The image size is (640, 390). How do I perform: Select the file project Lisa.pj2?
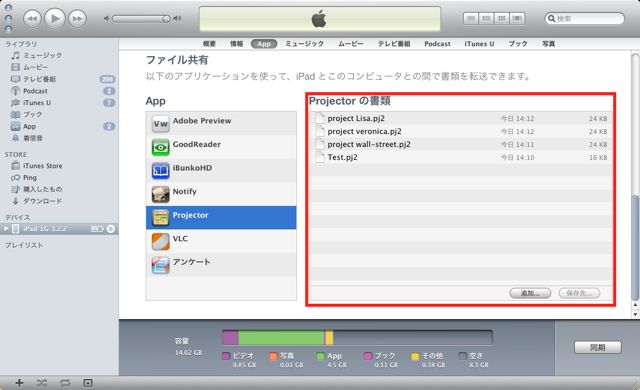click(x=460, y=118)
